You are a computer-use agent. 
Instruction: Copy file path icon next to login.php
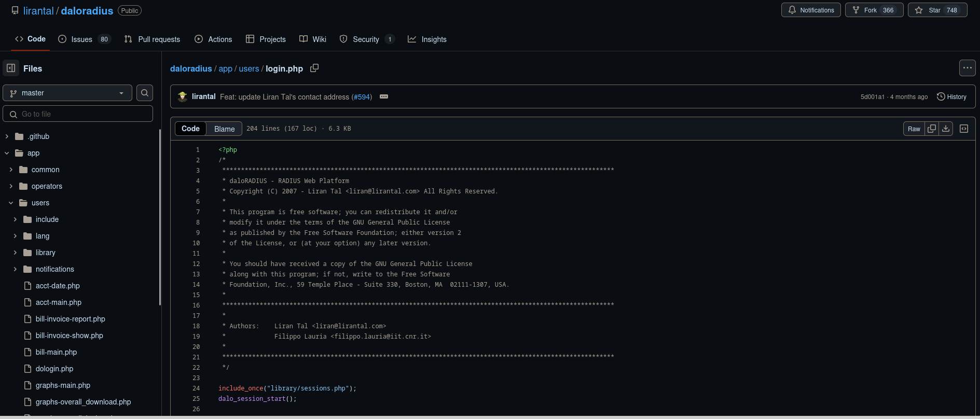(x=314, y=68)
